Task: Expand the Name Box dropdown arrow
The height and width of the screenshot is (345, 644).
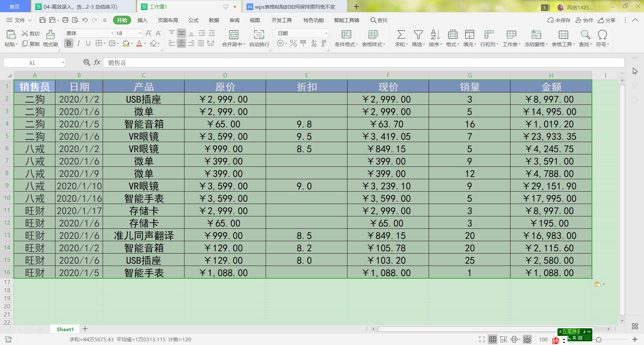Action: coord(63,63)
